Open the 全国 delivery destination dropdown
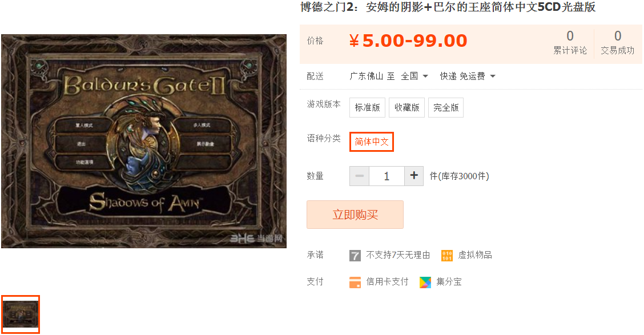 click(414, 76)
